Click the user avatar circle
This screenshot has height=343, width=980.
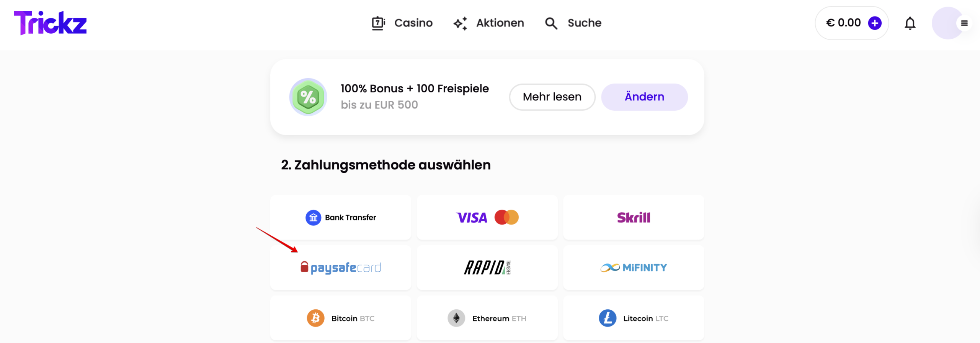click(x=946, y=23)
